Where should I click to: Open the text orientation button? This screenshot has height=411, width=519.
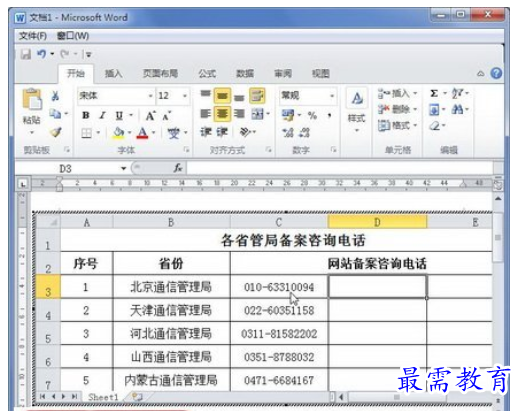[245, 132]
